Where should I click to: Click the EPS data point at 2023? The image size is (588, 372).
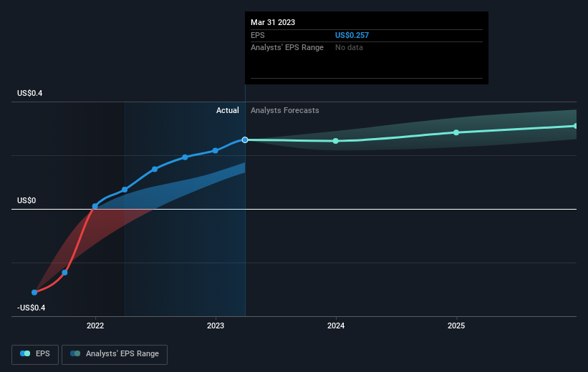216,151
